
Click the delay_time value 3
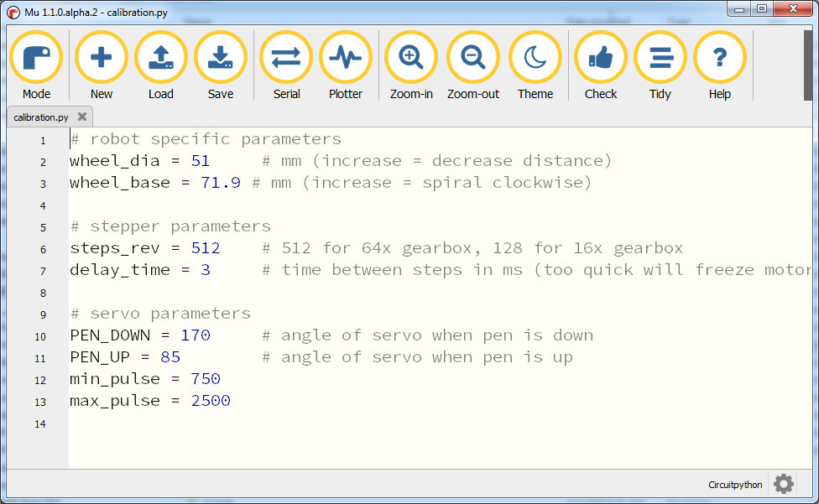coord(206,270)
